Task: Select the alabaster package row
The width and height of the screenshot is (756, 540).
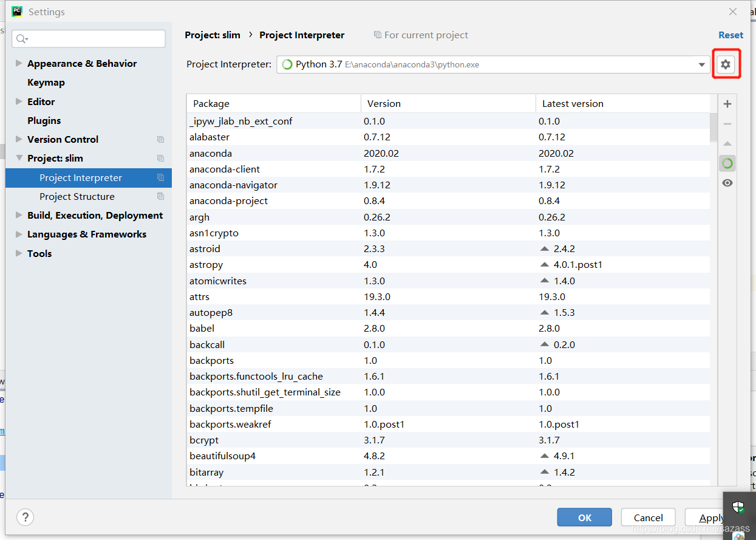Action: [448, 137]
